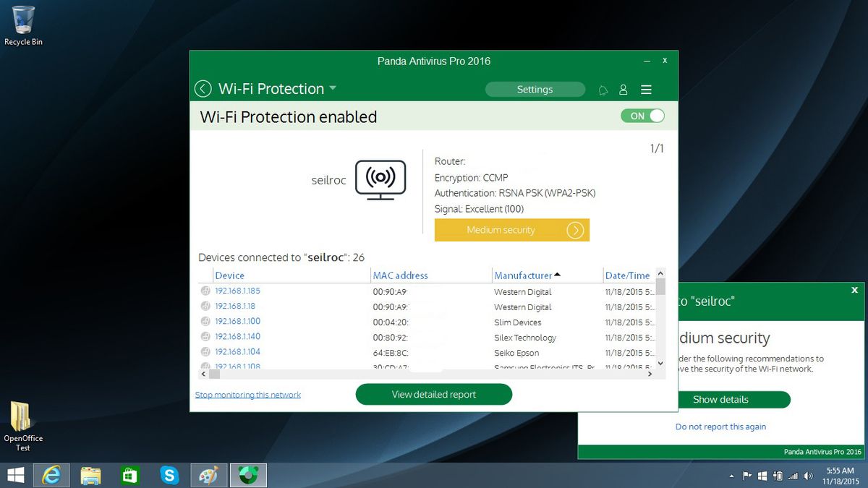Select device 192.168.1.140

[237, 337]
